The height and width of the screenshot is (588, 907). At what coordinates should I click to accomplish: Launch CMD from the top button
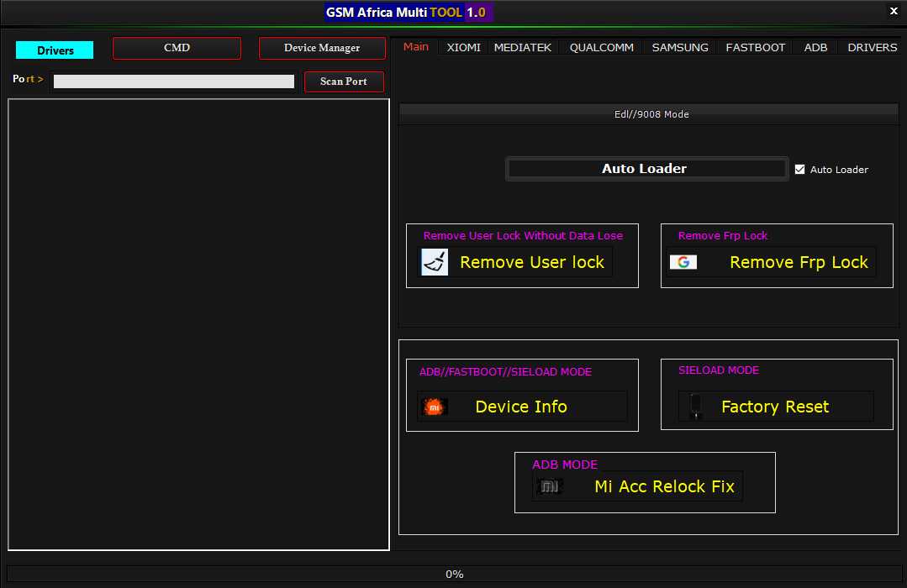pyautogui.click(x=177, y=49)
